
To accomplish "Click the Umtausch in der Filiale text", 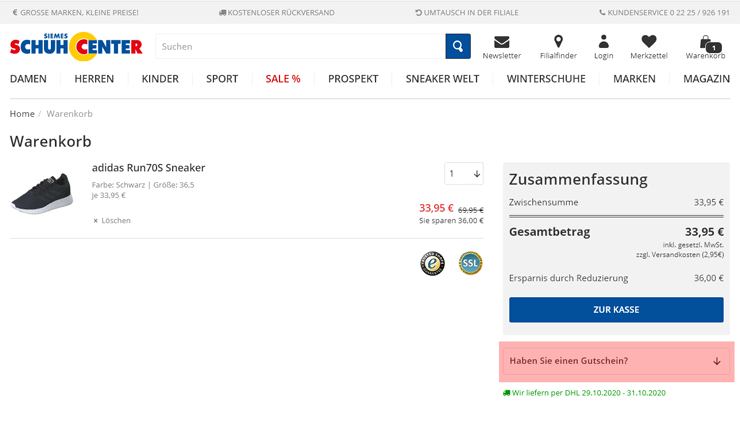I will [x=471, y=13].
